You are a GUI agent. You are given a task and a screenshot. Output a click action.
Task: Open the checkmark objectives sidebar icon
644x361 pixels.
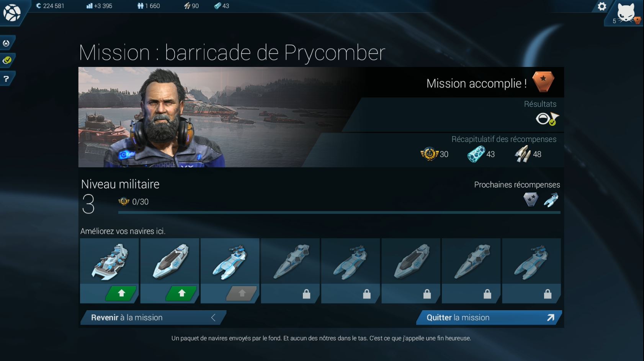pyautogui.click(x=7, y=60)
